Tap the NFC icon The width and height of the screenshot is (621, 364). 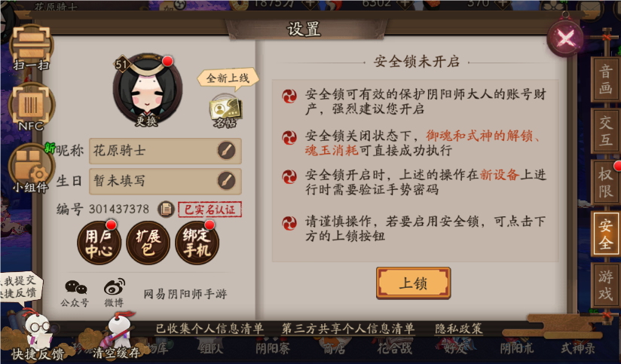pos(31,106)
